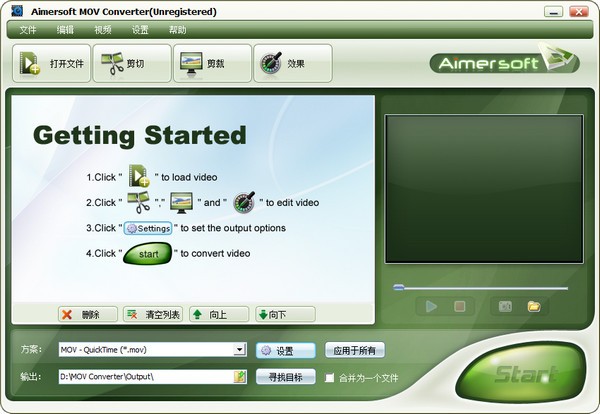Click the 清空列表 clear list button
600x414 pixels.
pyautogui.click(x=153, y=315)
